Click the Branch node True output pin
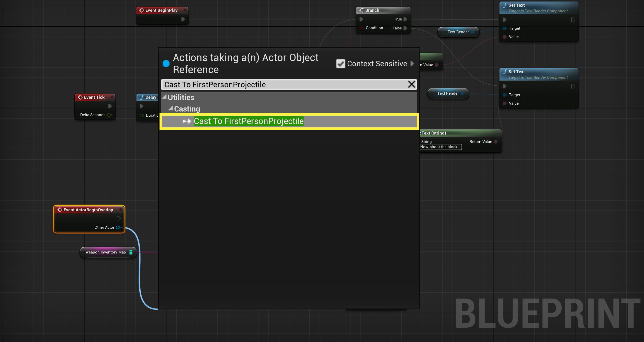This screenshot has height=342, width=644. tap(405, 19)
